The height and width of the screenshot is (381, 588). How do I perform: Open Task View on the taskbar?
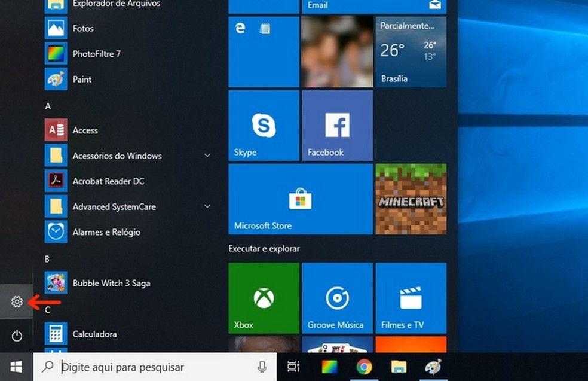pyautogui.click(x=293, y=367)
